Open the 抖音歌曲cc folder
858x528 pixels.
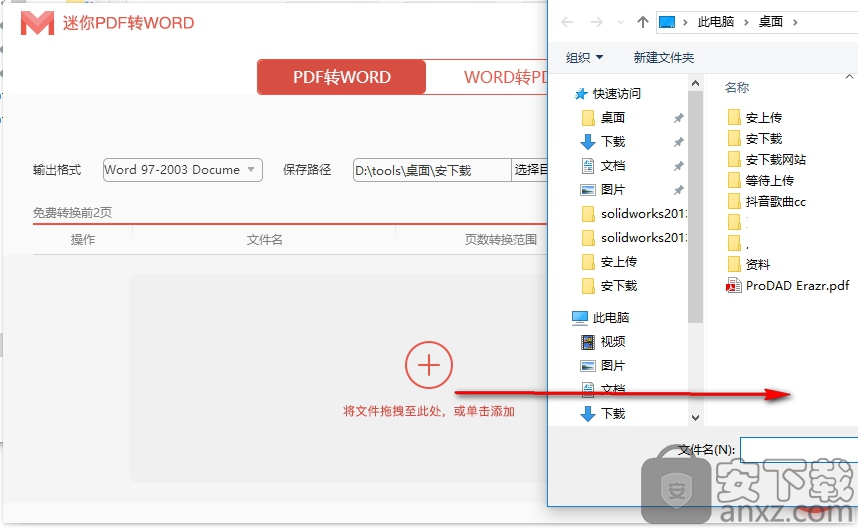pos(775,201)
